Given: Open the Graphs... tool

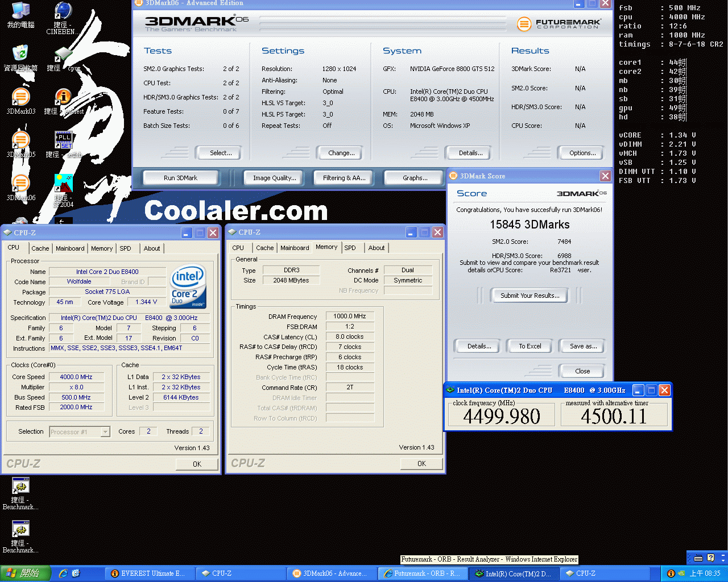Looking at the screenshot, I should pyautogui.click(x=415, y=178).
